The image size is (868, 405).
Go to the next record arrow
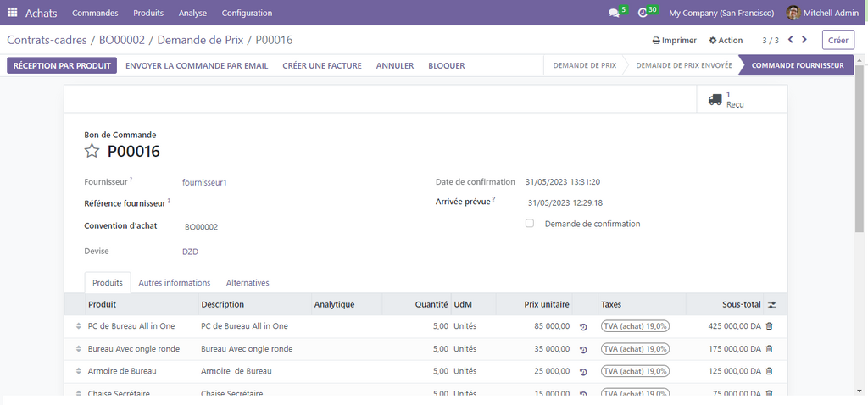click(804, 40)
